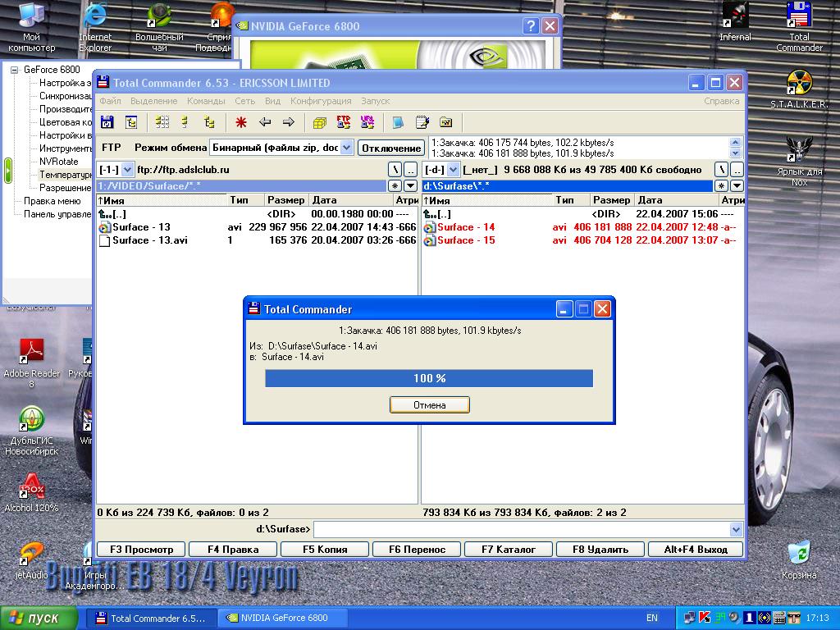The height and width of the screenshot is (630, 840).
Task: Click the d:\Surfase command line input
Action: click(x=521, y=529)
